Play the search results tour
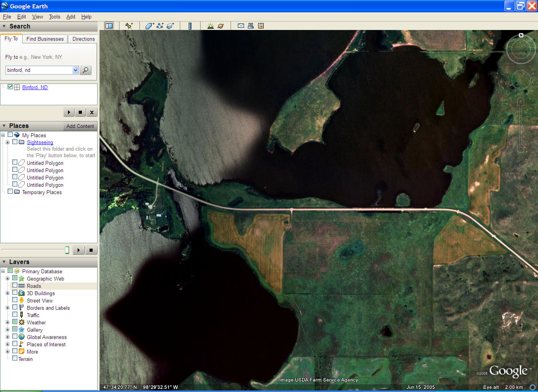Screen dimensions: 538x392 (69, 112)
